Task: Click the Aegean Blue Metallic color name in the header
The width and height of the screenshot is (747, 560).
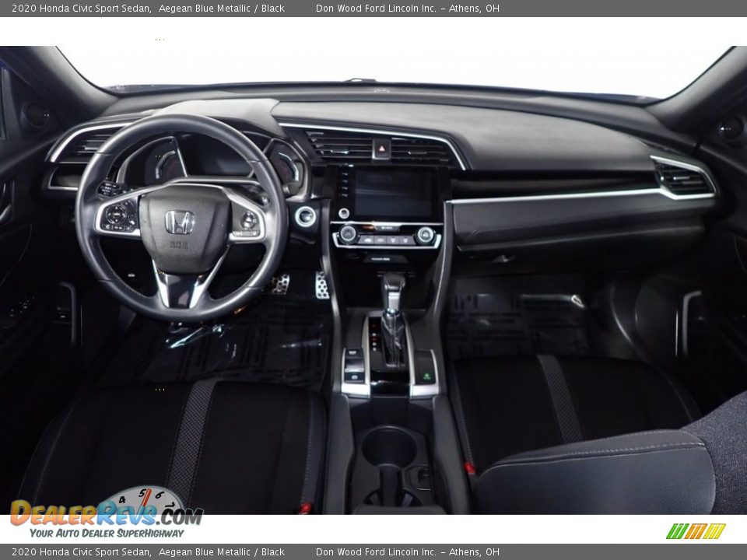Action: (200, 10)
